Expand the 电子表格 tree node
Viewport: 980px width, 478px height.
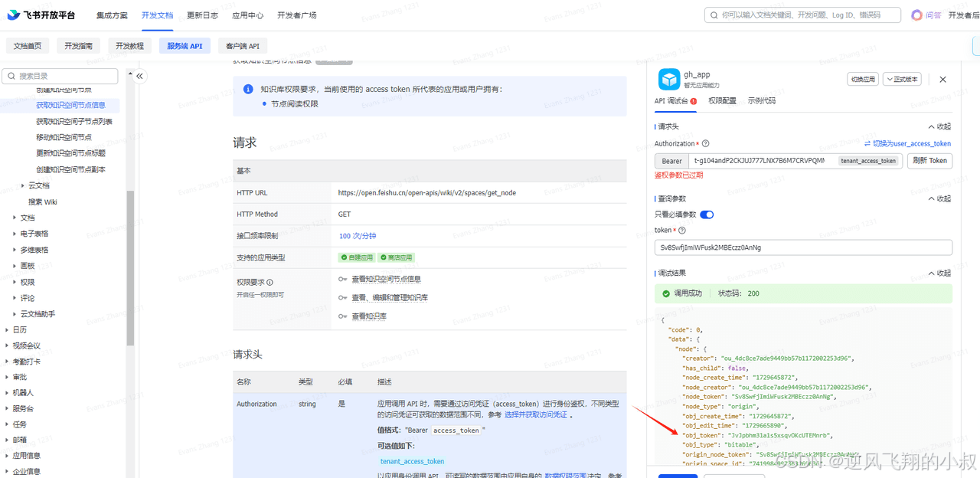coord(15,234)
